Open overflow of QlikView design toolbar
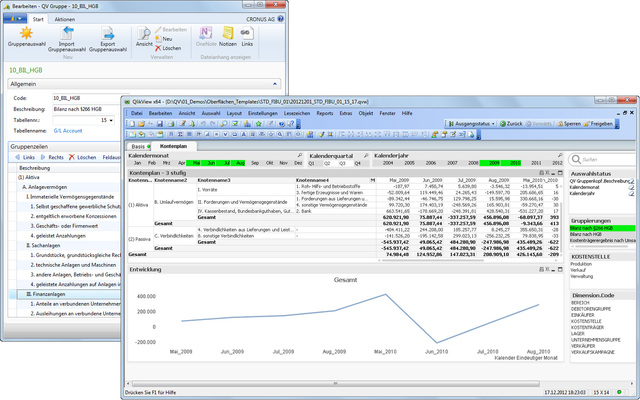This screenshot has width=640, height=400. pyautogui.click(x=479, y=135)
